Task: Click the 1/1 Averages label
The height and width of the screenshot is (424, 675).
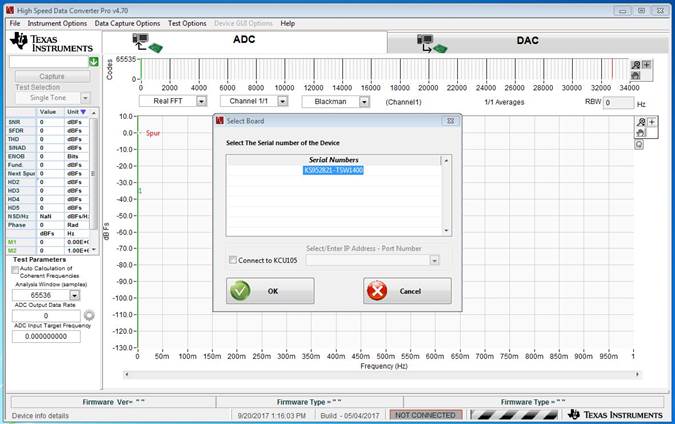Action: click(x=504, y=102)
